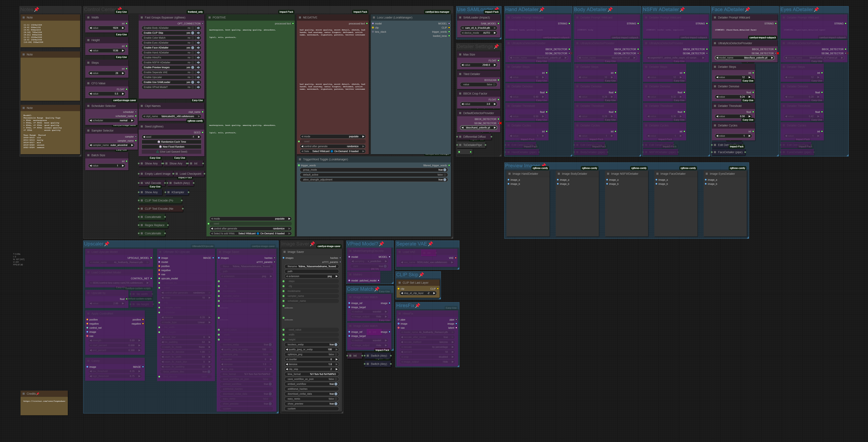Toggle embed_workflow option in Image Saver
This screenshot has width=868, height=442.
click(x=336, y=384)
